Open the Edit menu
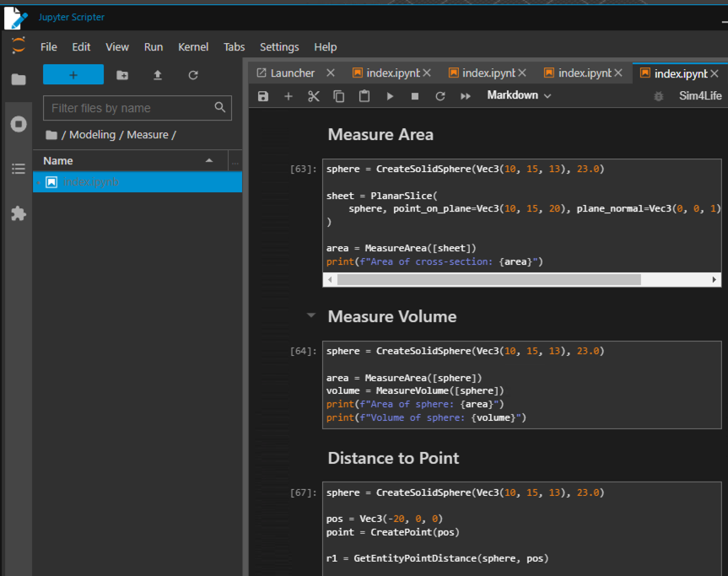728x576 pixels. coord(81,47)
